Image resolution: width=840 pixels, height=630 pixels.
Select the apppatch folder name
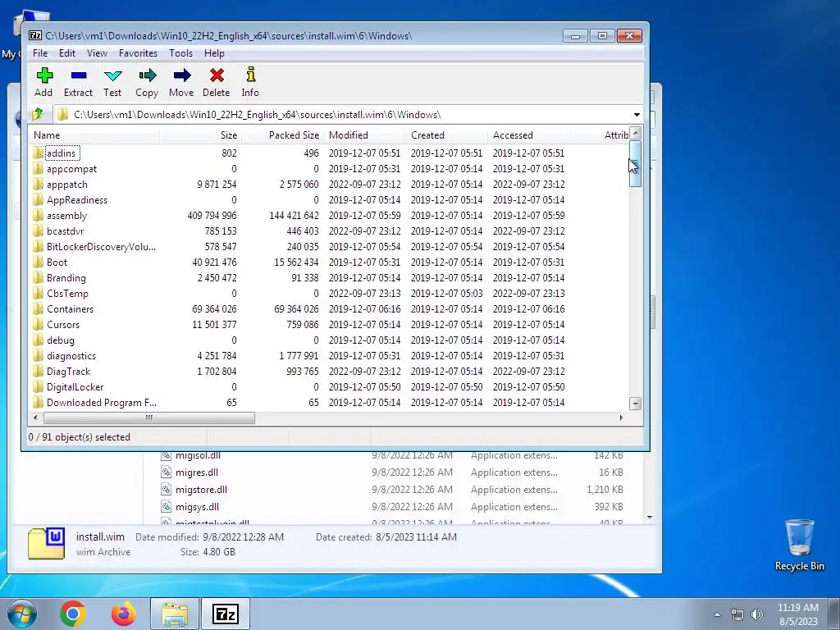point(67,185)
